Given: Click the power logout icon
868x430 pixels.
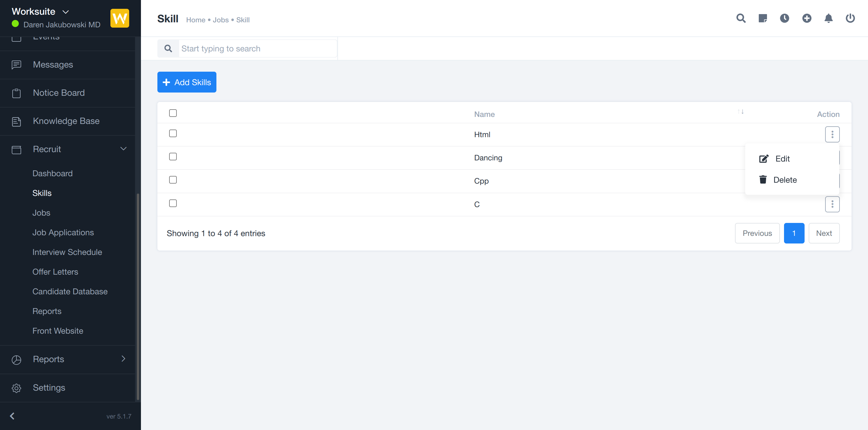Looking at the screenshot, I should pyautogui.click(x=850, y=18).
